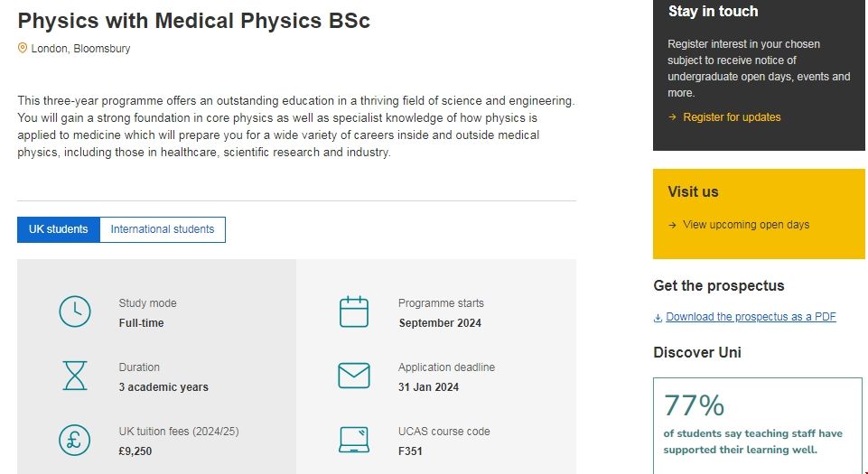The width and height of the screenshot is (868, 474).
Task: Click the clock icon beside Study mode
Action: 75,311
